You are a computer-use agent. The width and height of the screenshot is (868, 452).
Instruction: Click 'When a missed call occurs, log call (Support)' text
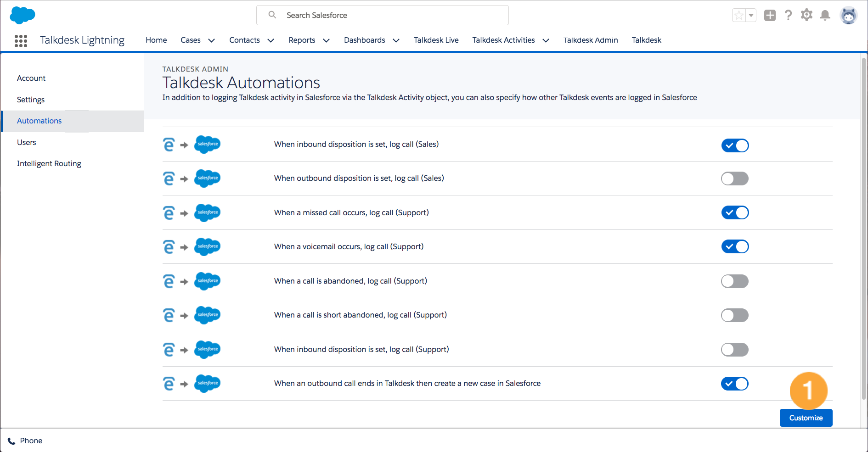(351, 213)
